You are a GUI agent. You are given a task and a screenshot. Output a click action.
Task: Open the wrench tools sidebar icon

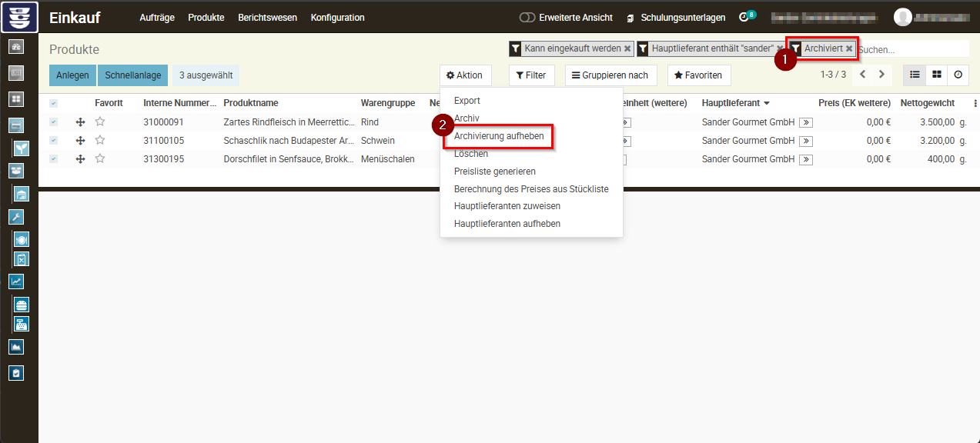pyautogui.click(x=16, y=217)
